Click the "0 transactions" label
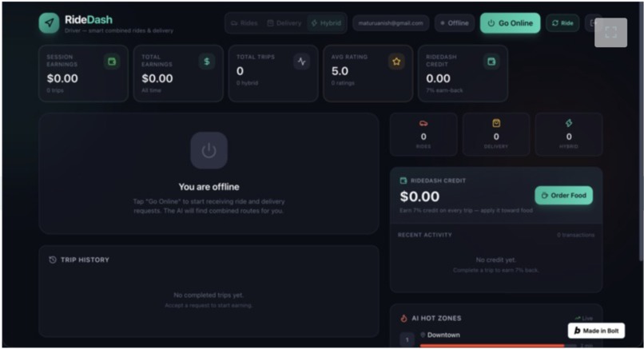The width and height of the screenshot is (644, 349). [576, 235]
